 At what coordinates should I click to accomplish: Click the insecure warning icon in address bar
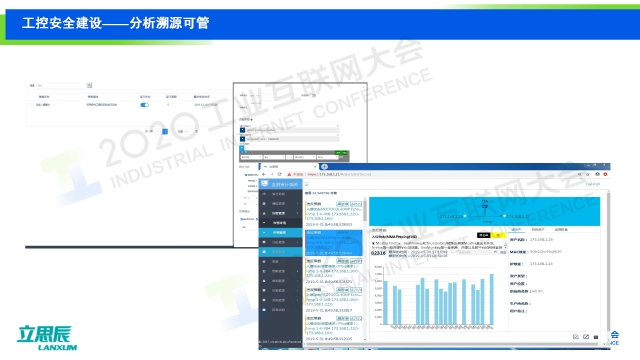289,174
